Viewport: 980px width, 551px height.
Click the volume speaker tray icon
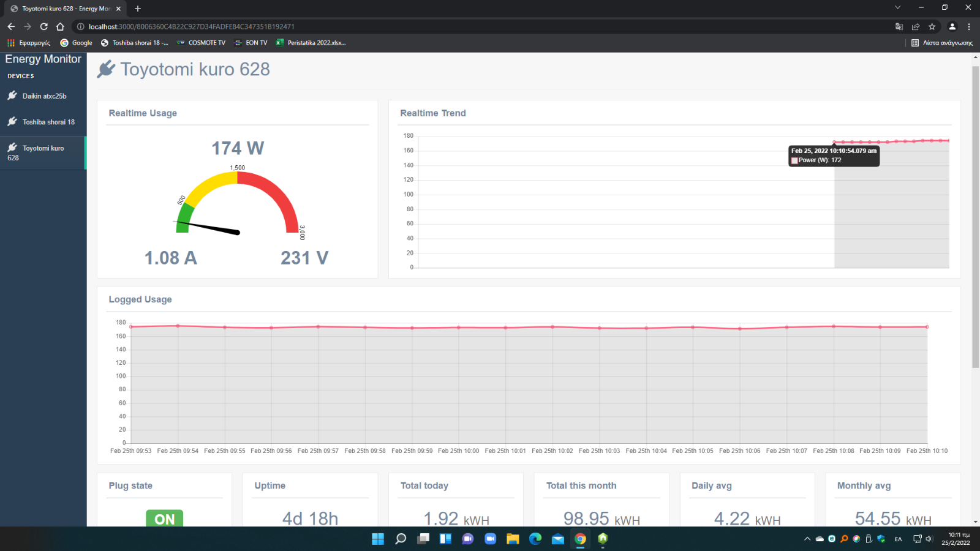(929, 539)
